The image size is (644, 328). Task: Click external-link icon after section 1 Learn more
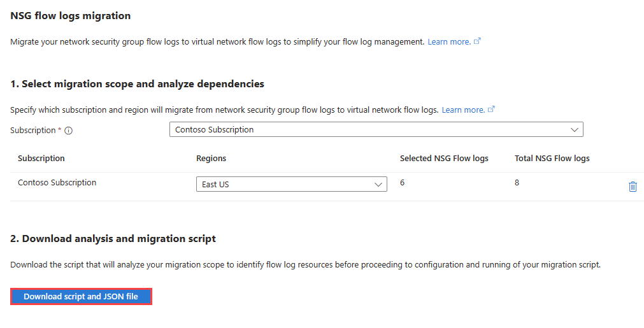point(491,110)
